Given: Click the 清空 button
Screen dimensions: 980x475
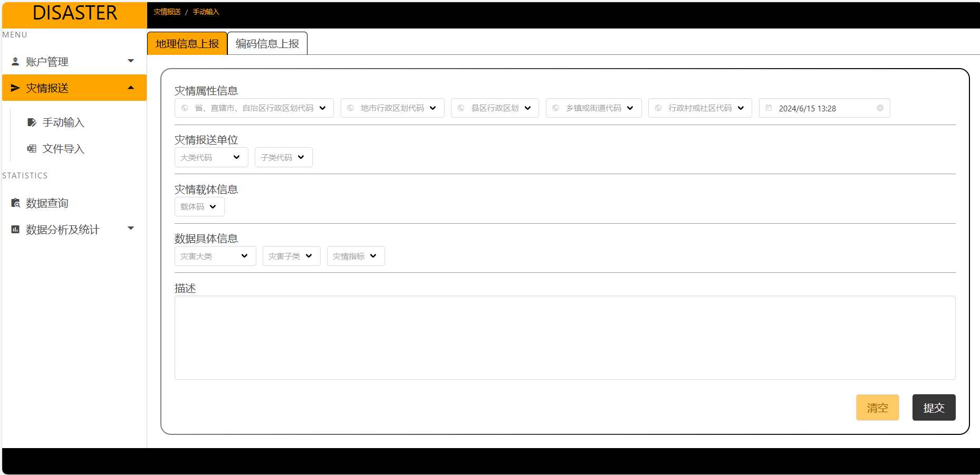Looking at the screenshot, I should (878, 407).
